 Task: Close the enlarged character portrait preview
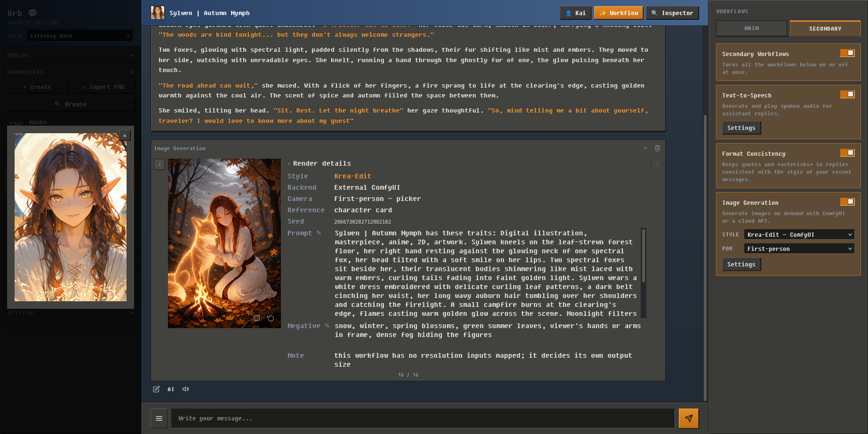125,136
